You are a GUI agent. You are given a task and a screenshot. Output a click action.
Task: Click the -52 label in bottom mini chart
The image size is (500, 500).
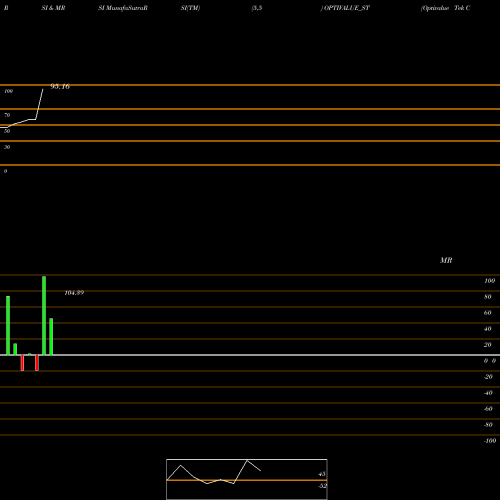(x=322, y=486)
